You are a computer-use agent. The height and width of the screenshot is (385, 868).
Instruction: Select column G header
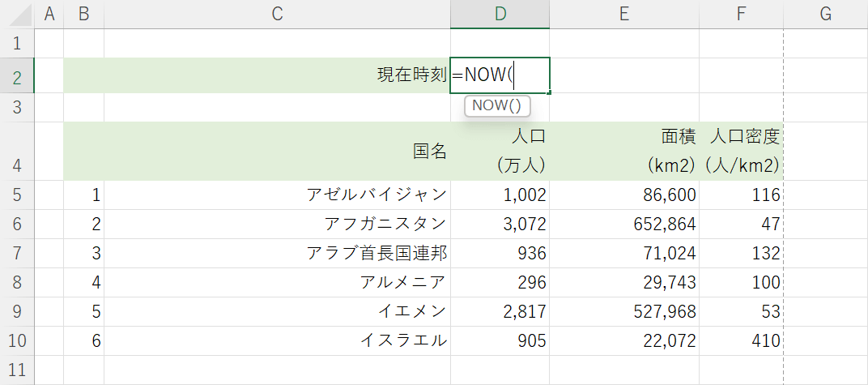825,14
